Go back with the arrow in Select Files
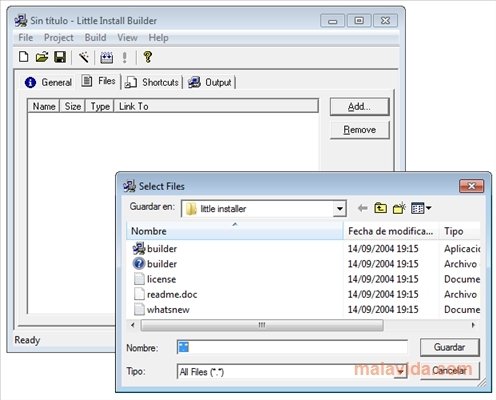This screenshot has height=400, width=496. click(x=362, y=208)
